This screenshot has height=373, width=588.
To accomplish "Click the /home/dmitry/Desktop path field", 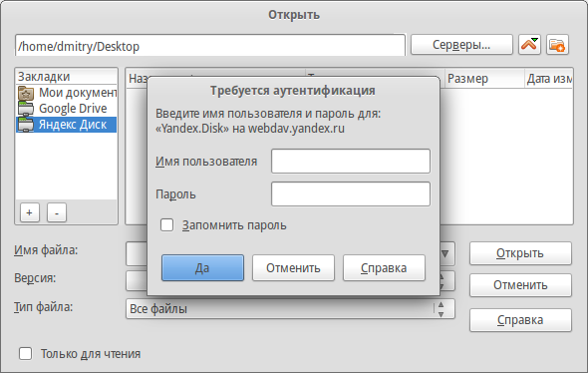I will tap(210, 46).
